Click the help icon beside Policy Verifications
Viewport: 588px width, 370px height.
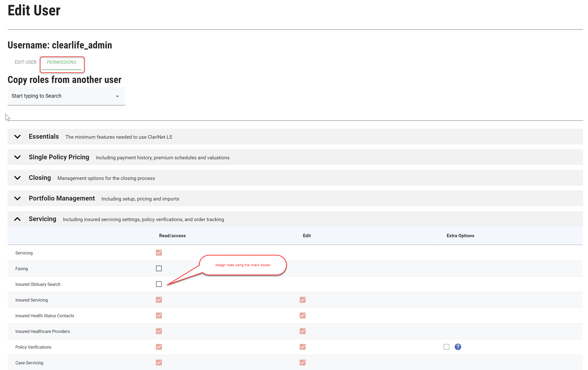[x=458, y=347]
